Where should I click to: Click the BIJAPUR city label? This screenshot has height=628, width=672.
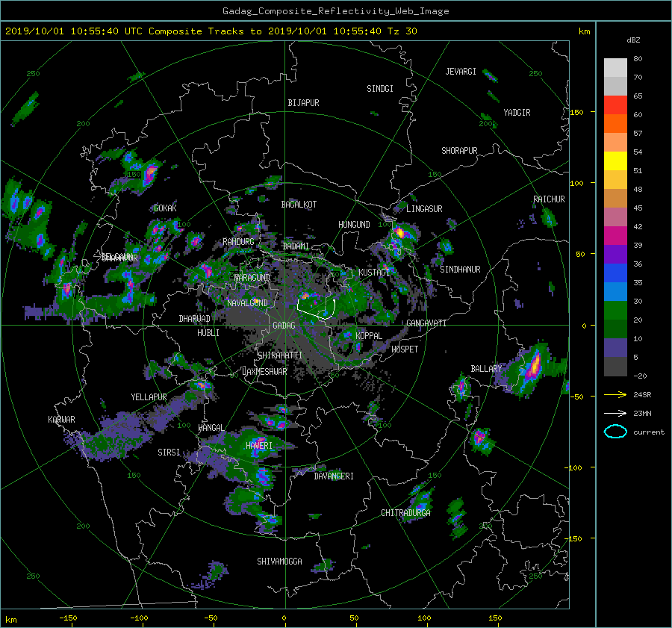coord(303,103)
